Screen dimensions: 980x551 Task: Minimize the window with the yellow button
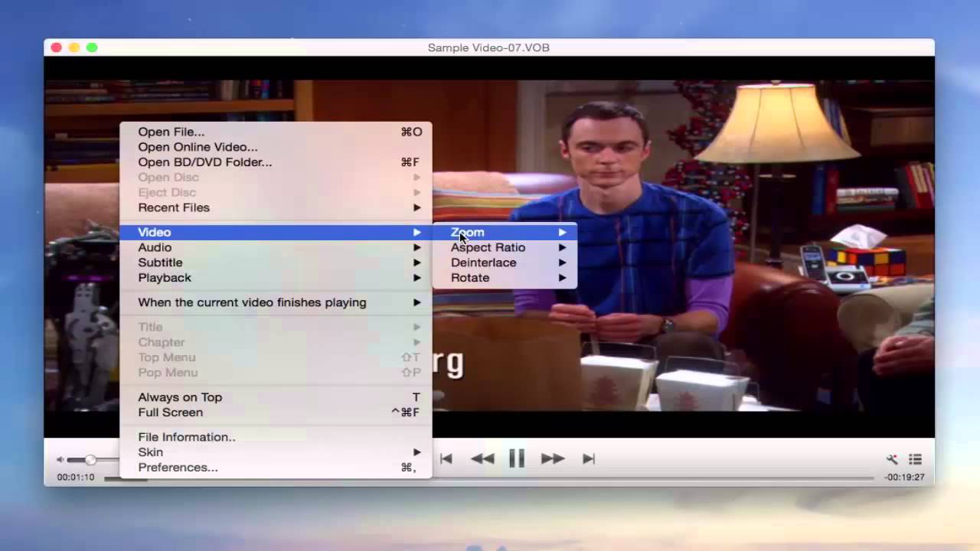74,47
